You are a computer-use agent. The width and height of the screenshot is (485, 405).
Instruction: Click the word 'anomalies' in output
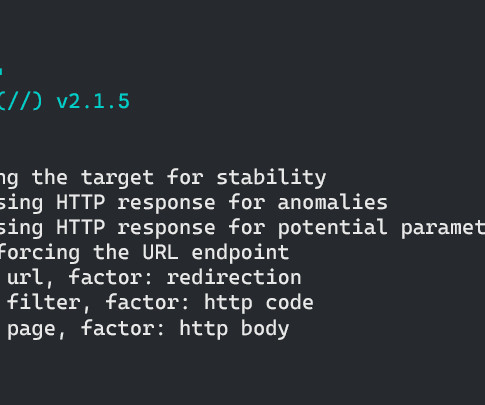point(333,202)
